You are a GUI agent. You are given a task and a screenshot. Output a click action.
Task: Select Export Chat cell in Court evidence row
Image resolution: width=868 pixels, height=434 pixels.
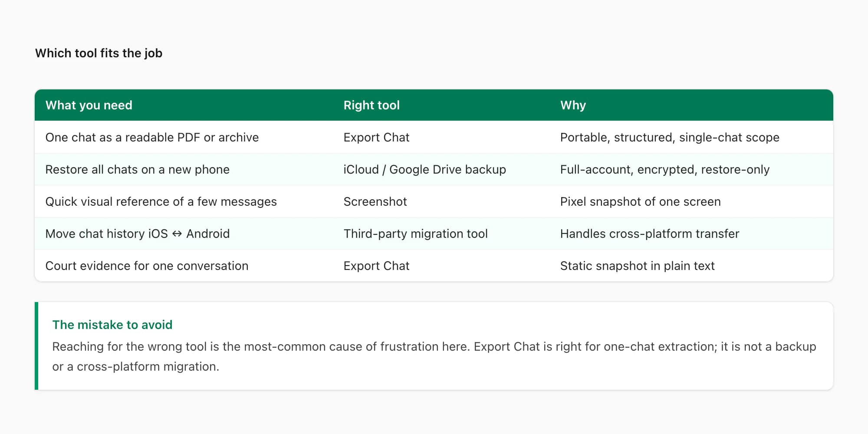click(376, 266)
